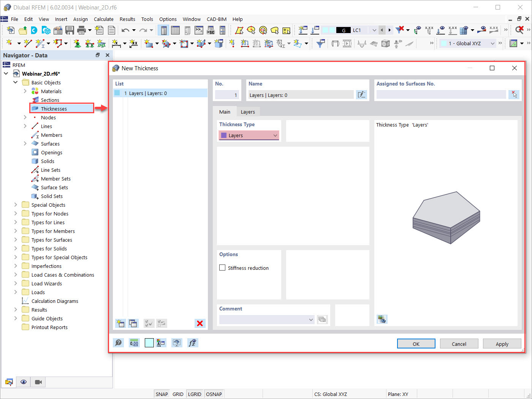
Task: Enable the Stiffness reduction checkbox
Action: point(222,268)
